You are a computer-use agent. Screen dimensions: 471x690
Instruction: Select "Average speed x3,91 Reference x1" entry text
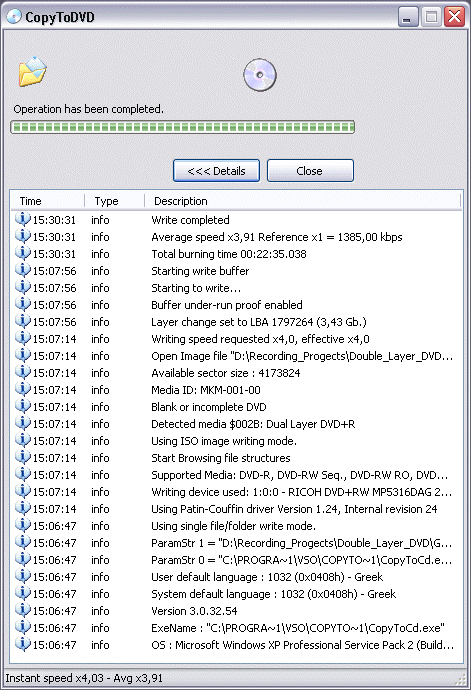click(x=276, y=237)
